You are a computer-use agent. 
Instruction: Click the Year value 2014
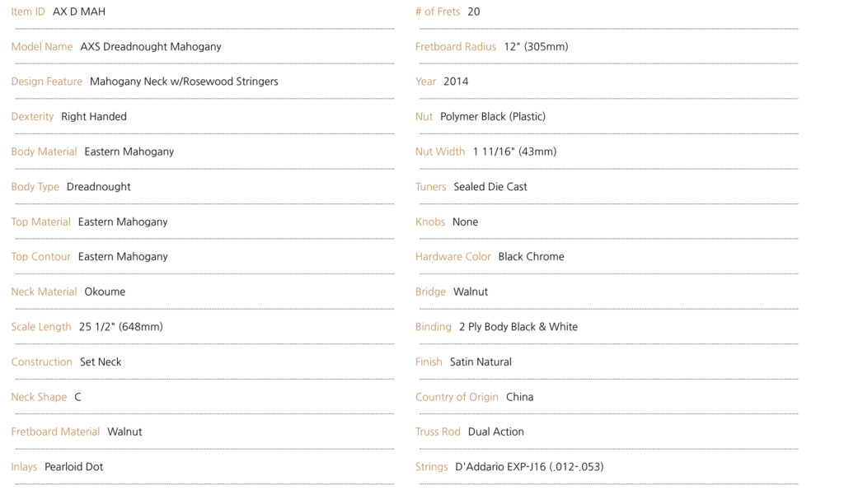[x=456, y=82]
